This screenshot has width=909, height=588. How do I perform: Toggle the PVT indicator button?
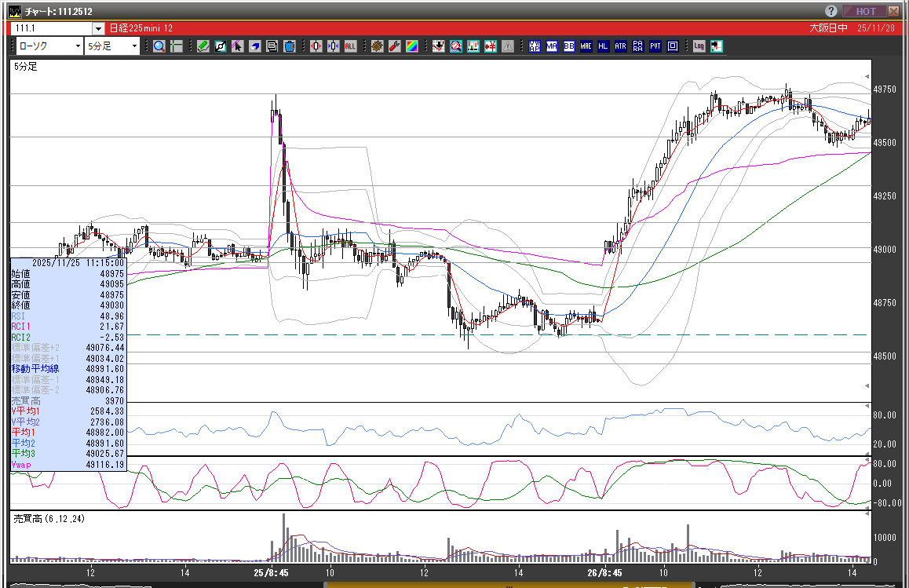655,46
